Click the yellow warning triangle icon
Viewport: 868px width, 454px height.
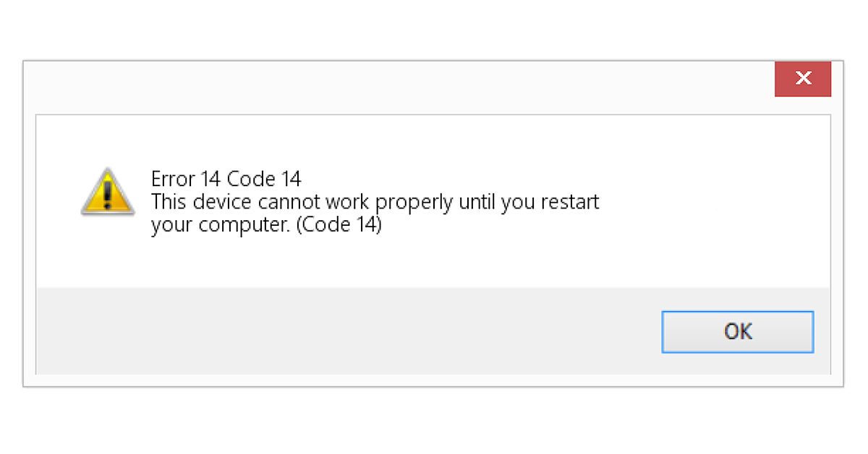[107, 192]
